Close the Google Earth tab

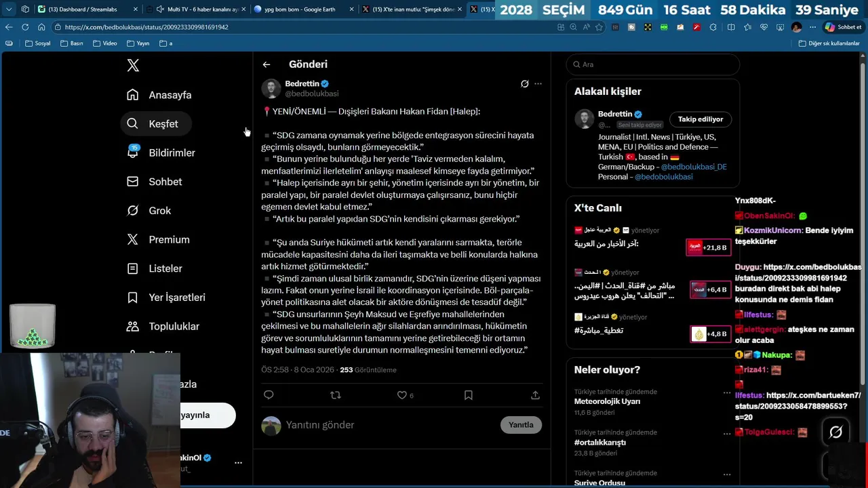click(x=351, y=9)
